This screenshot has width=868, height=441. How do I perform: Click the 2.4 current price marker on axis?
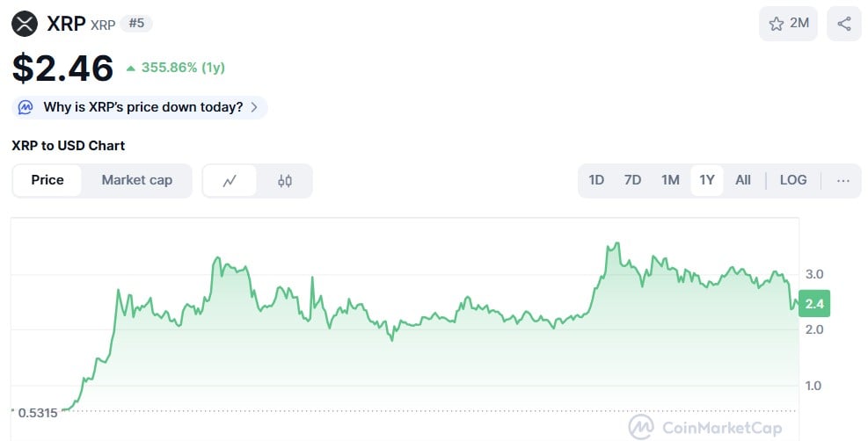pos(813,304)
